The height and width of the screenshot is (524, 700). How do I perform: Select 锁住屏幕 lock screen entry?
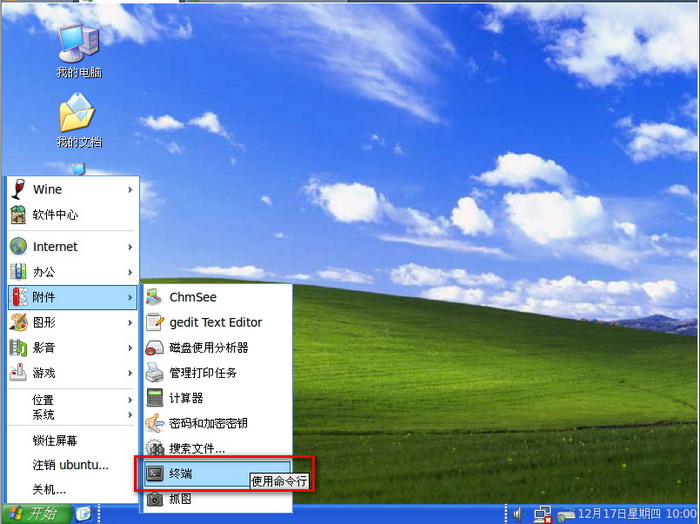point(71,440)
